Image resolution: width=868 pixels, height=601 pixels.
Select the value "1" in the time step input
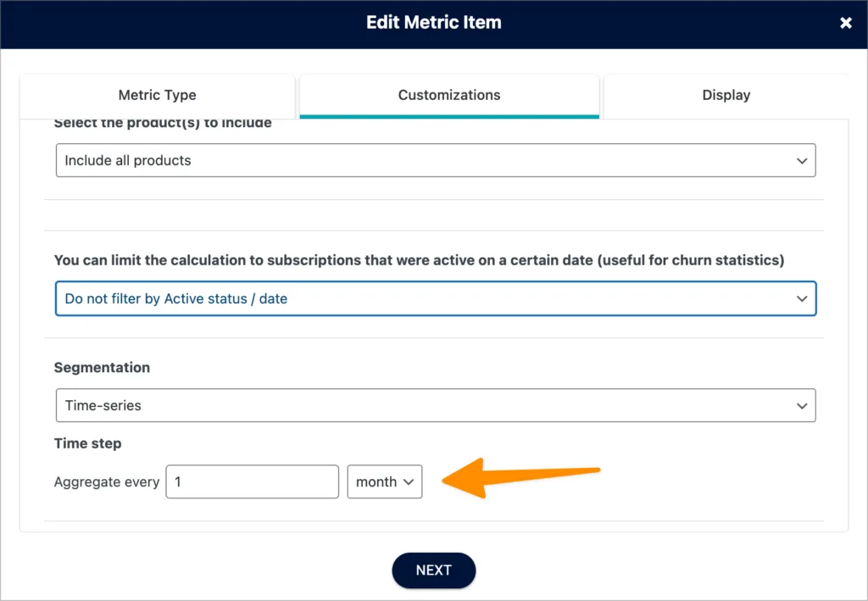tap(252, 481)
